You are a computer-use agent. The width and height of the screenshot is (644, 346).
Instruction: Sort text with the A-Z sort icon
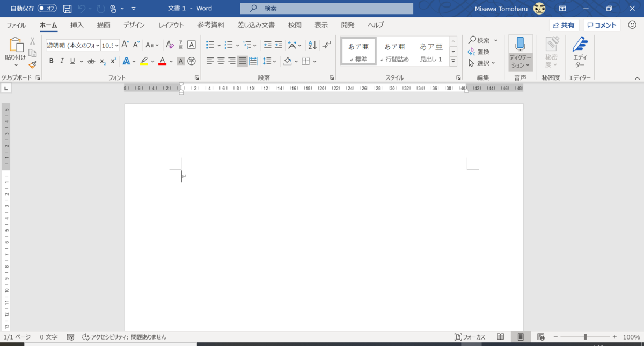coord(312,45)
